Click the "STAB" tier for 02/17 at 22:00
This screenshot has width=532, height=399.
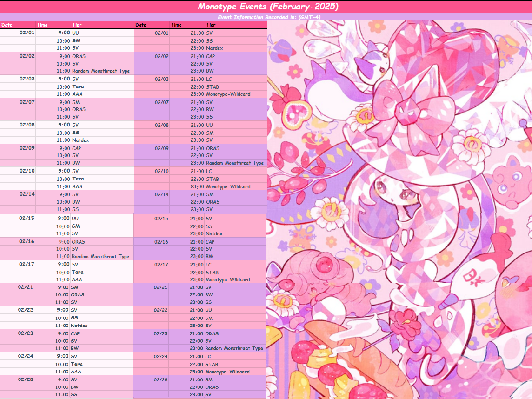point(212,273)
